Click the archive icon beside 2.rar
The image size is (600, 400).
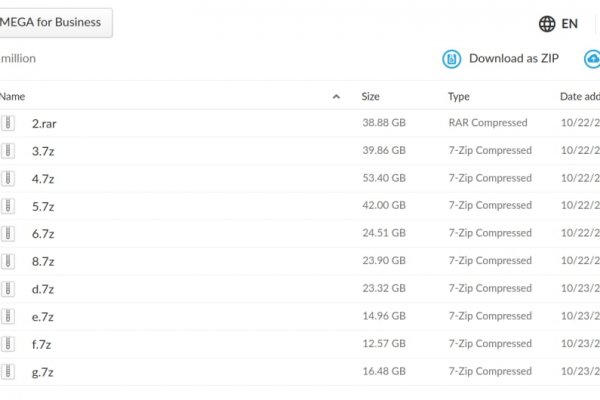pos(9,123)
